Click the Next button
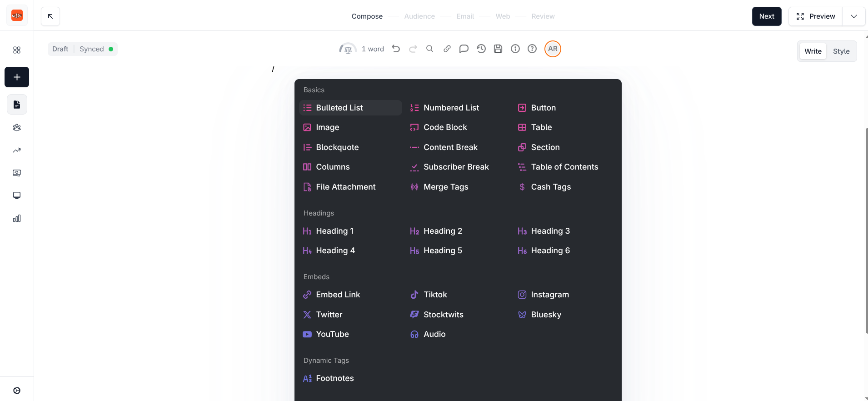Screen dimensions: 868x401 click(766, 16)
